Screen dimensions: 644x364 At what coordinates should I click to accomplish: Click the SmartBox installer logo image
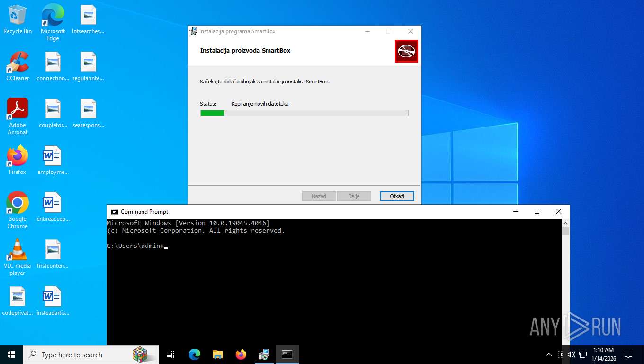[406, 51]
